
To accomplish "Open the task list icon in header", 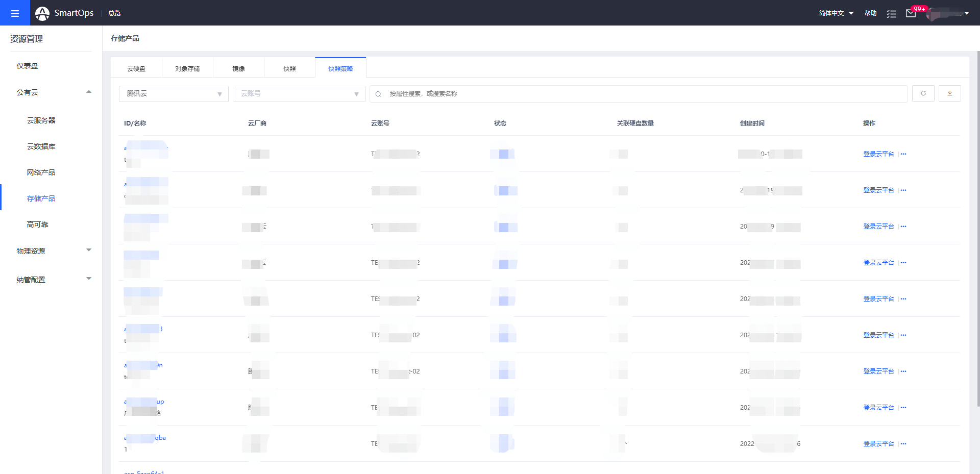I will [891, 14].
